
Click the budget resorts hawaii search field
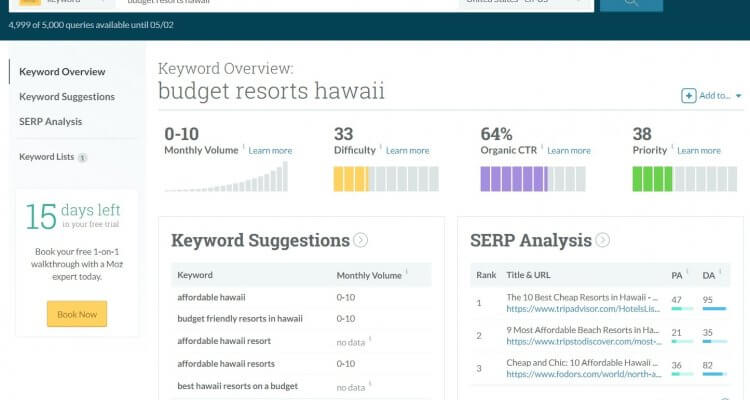pos(287,4)
